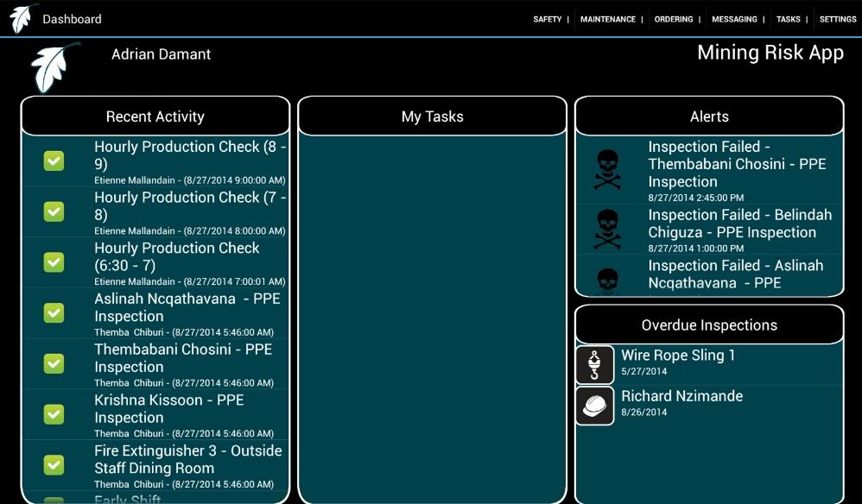Select overdue item Wire Rope Sling 1

[x=709, y=364]
